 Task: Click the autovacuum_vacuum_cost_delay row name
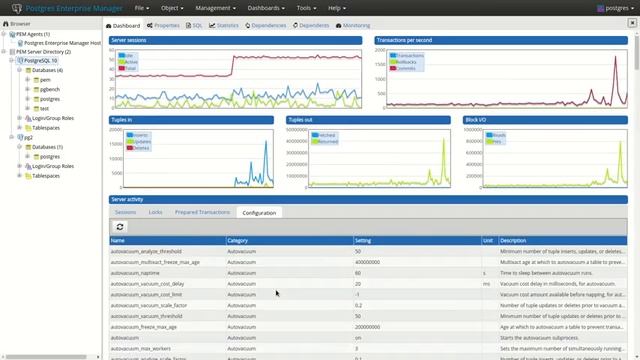point(147,284)
